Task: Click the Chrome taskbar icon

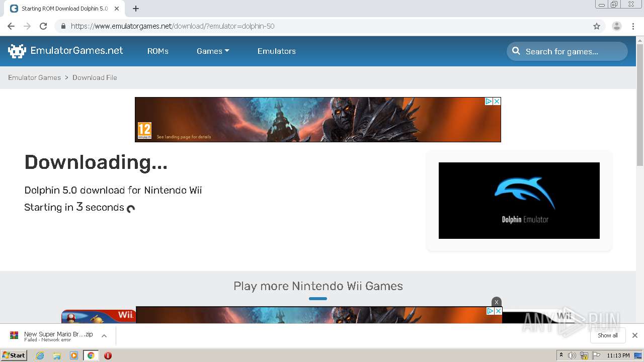Action: tap(91, 355)
